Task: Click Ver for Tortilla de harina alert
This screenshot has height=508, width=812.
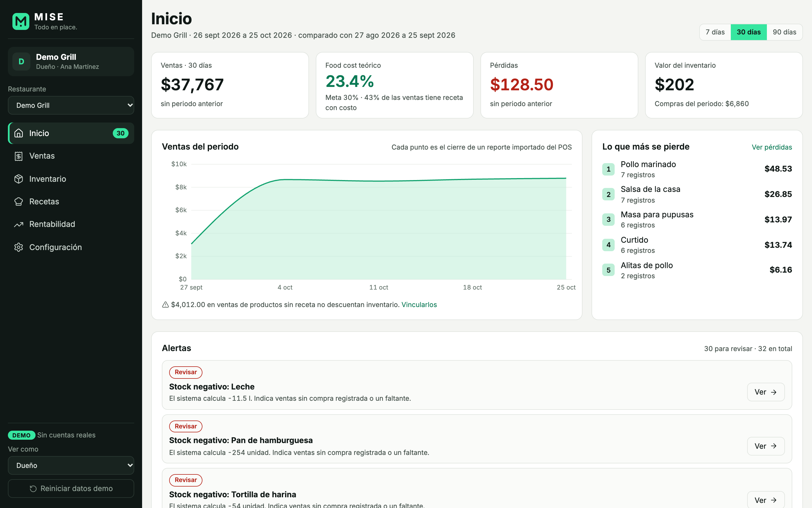Action: tap(766, 500)
